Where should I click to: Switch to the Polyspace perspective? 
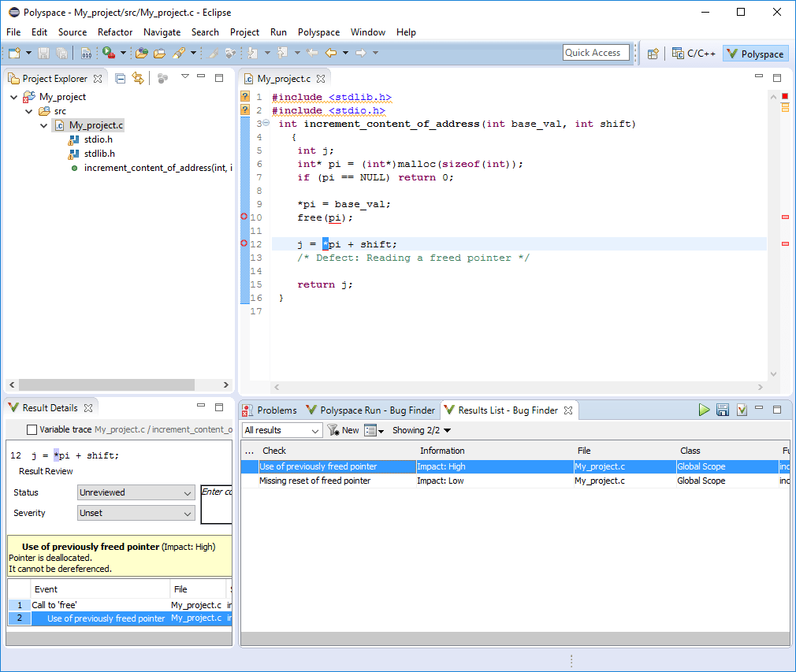coord(755,54)
